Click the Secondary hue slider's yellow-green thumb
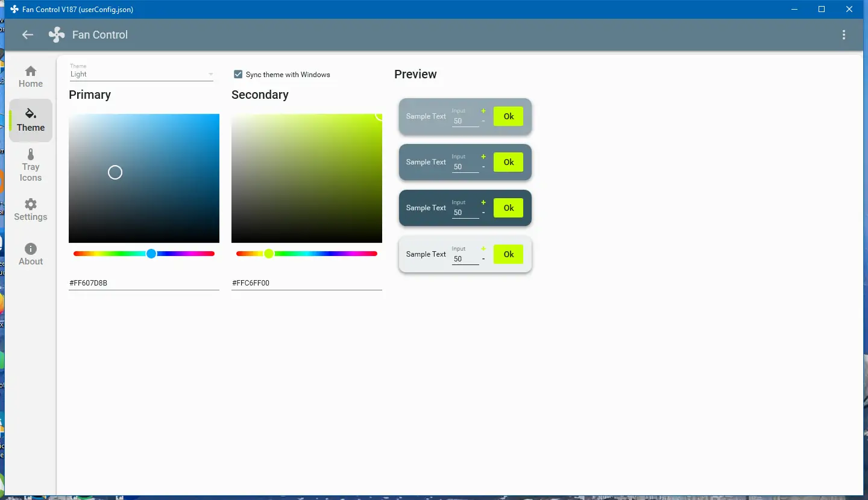 (269, 254)
